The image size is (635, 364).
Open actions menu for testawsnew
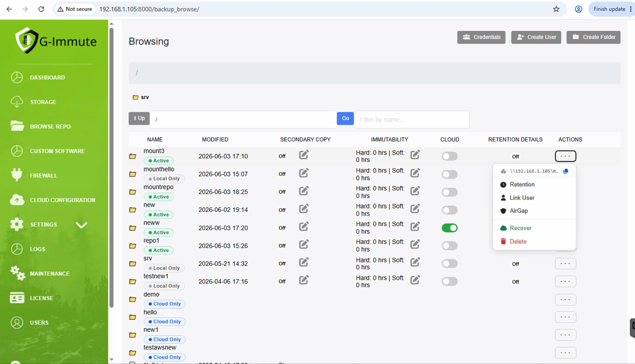(x=565, y=353)
